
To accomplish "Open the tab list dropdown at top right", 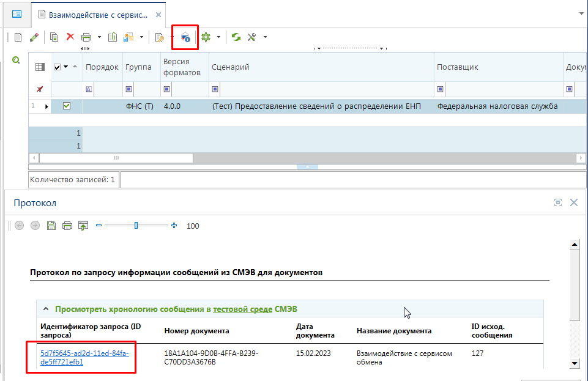I will tap(581, 13).
